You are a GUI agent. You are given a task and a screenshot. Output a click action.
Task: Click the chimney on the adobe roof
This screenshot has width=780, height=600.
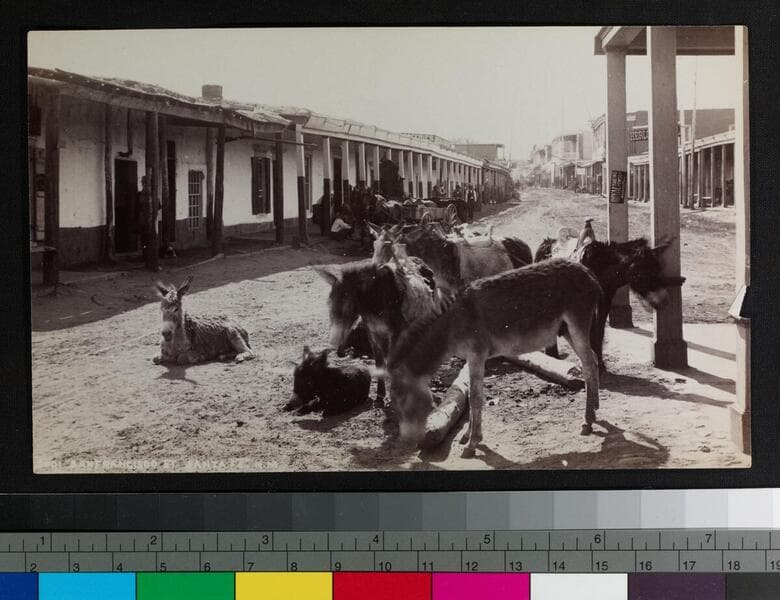pyautogui.click(x=212, y=92)
